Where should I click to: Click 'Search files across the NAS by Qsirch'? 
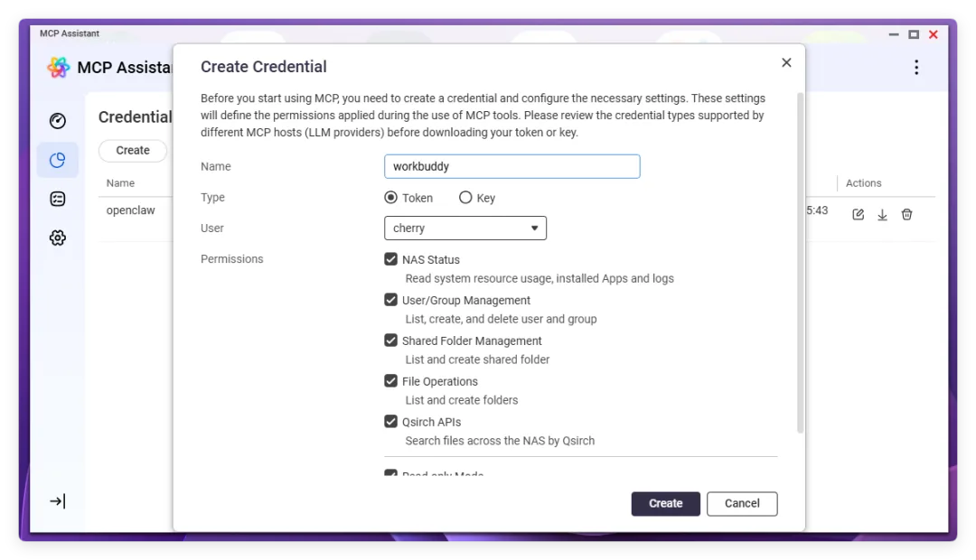coord(500,441)
